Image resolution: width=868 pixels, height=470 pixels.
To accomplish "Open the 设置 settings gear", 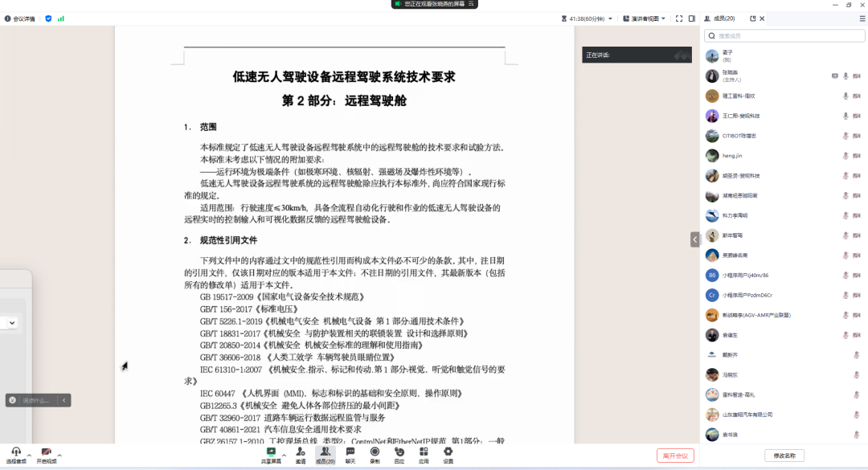I will 448,453.
